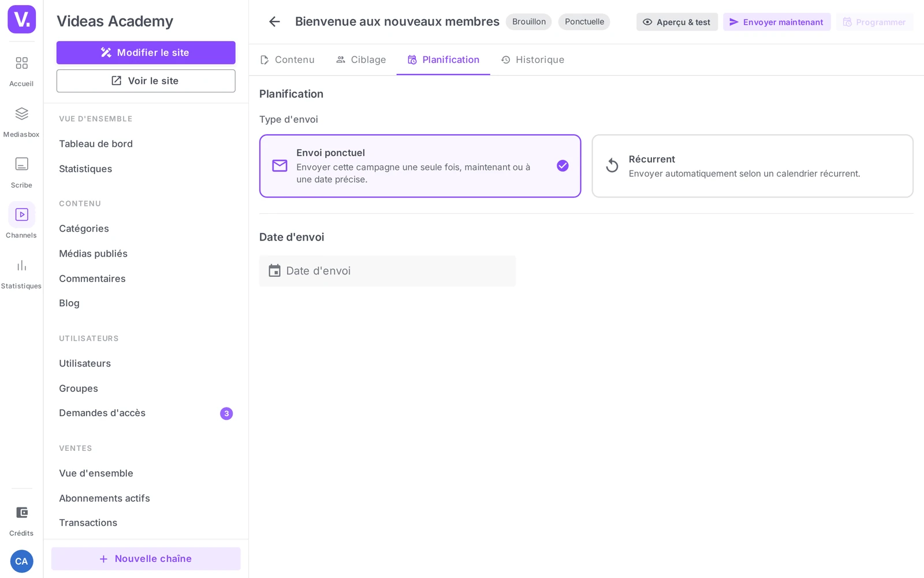Open the CA user avatar
924x578 pixels.
pos(21,561)
